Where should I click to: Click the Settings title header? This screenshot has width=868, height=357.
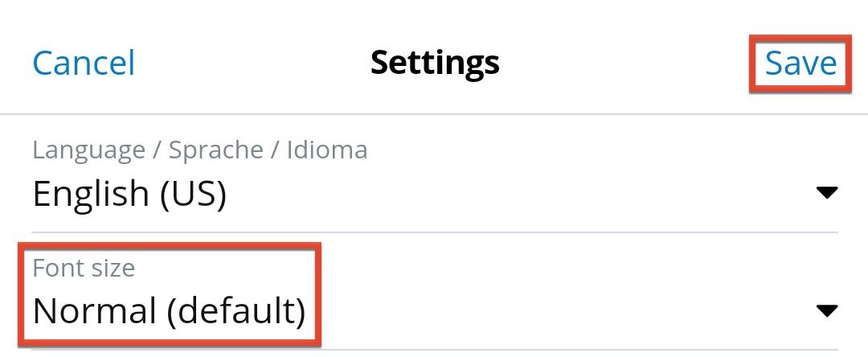[x=435, y=62]
